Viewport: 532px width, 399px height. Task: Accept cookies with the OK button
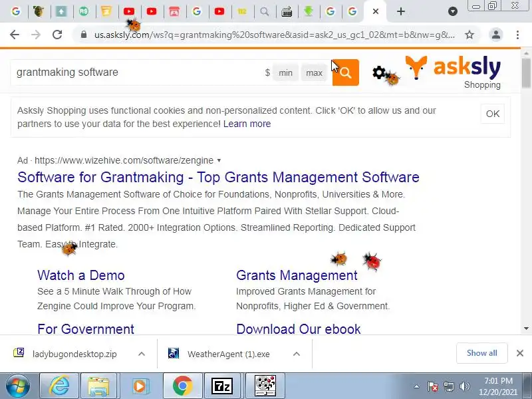click(493, 114)
